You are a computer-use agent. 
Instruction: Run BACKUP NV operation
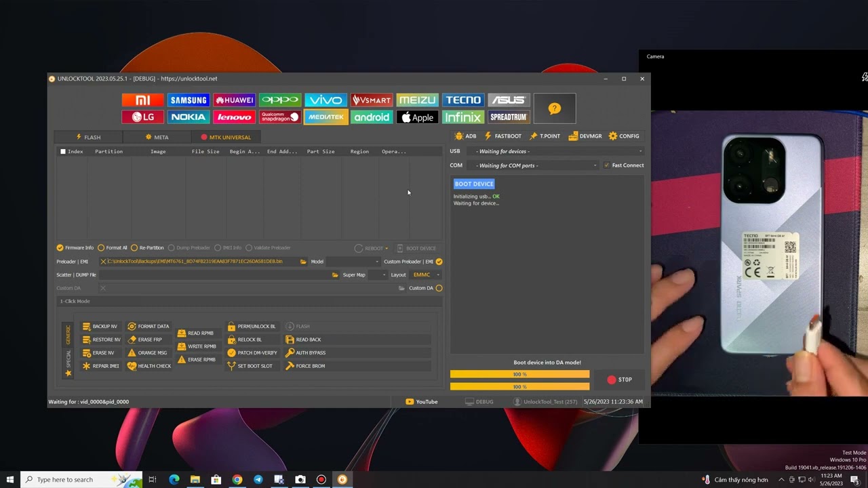click(x=100, y=327)
